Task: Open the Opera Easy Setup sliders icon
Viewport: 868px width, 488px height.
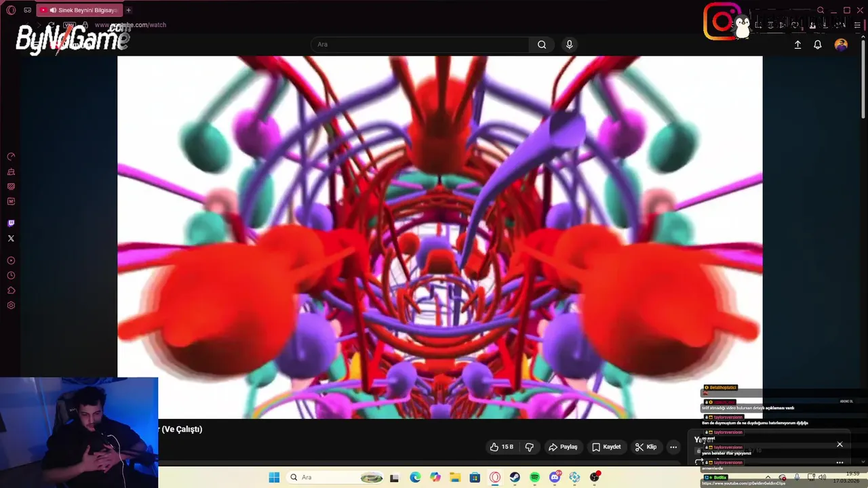Action: (857, 25)
